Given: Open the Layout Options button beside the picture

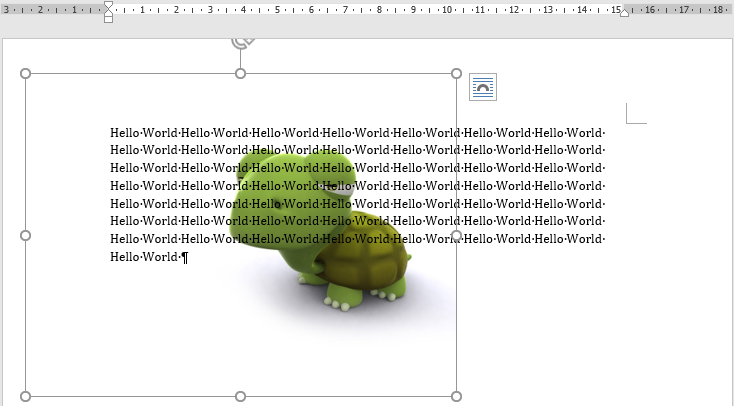Looking at the screenshot, I should point(483,88).
